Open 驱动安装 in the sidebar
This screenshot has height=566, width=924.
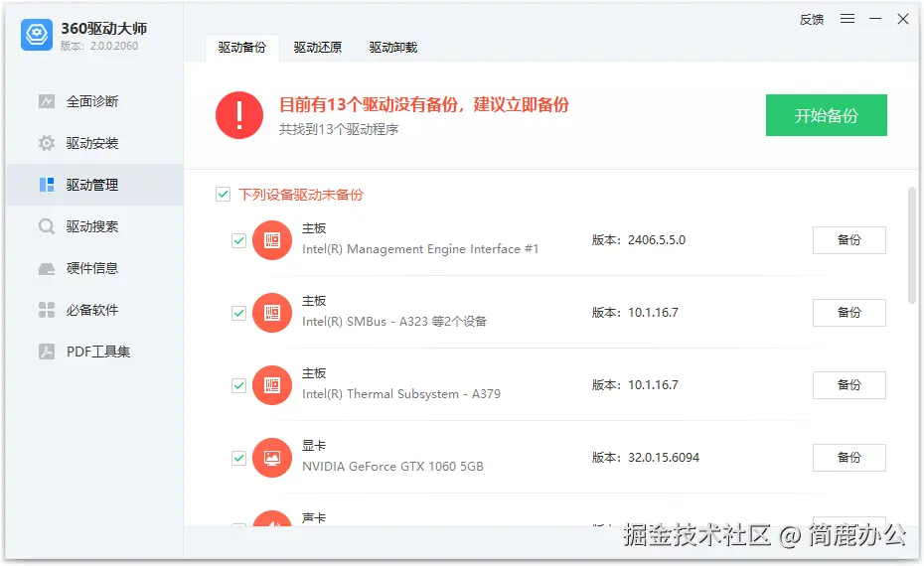94,143
